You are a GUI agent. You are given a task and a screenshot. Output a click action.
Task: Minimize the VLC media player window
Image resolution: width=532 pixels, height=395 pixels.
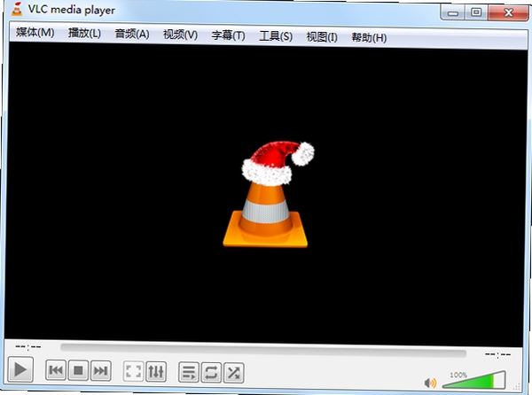[453, 13]
